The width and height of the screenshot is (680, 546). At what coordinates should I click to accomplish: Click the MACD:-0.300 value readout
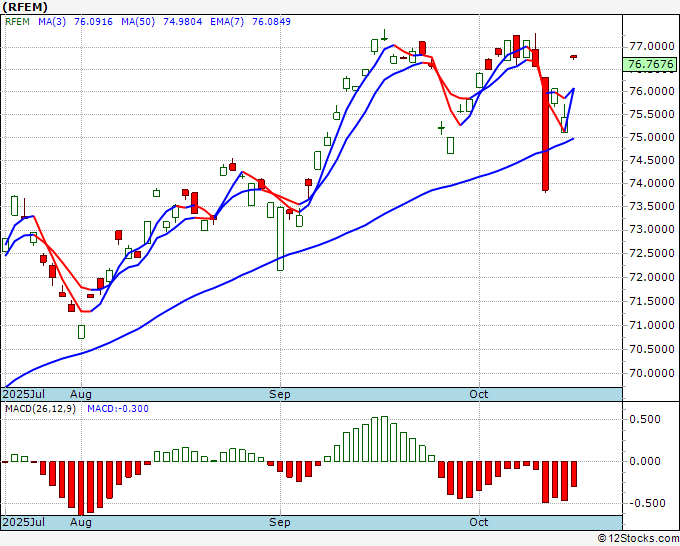[x=118, y=409]
